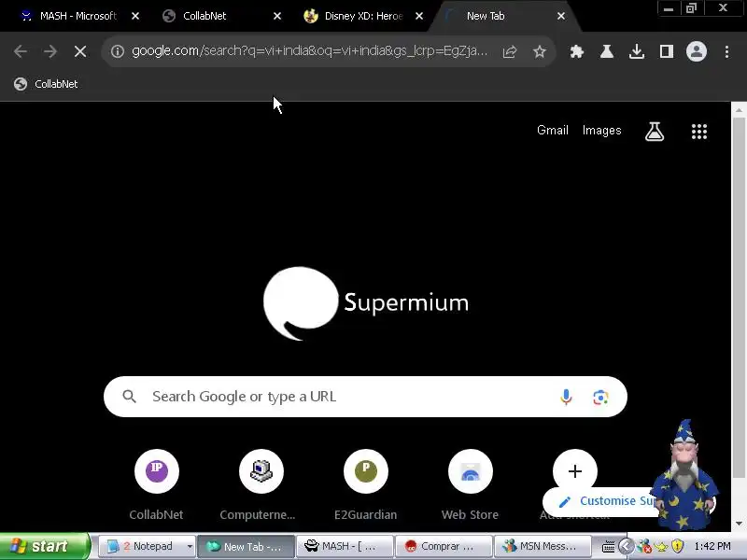
Task: Go back using the browser back arrow
Action: pos(21,51)
